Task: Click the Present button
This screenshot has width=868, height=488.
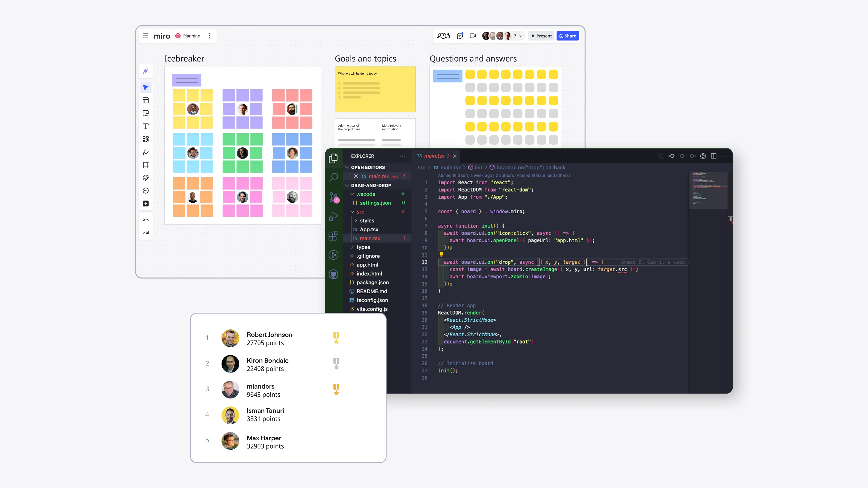Action: (x=542, y=36)
